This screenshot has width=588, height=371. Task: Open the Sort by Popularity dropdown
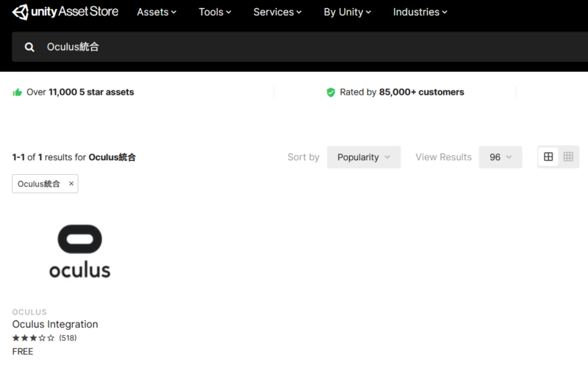pyautogui.click(x=364, y=157)
